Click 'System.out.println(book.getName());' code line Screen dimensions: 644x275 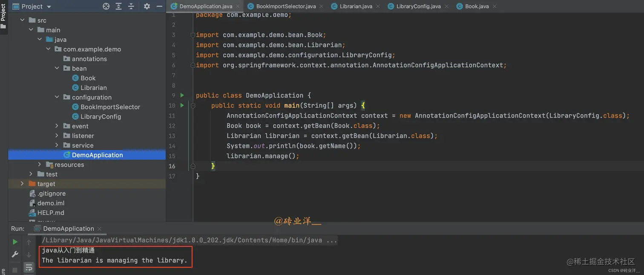click(x=293, y=146)
